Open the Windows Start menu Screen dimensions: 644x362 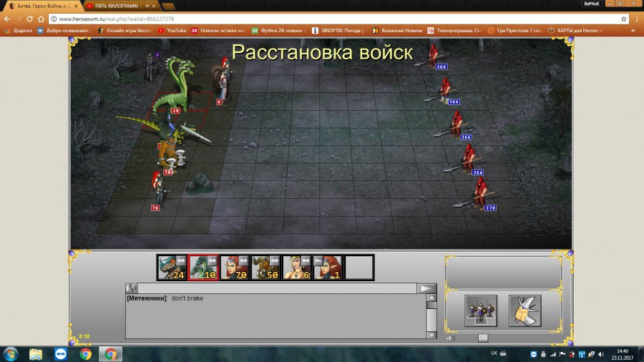11,354
